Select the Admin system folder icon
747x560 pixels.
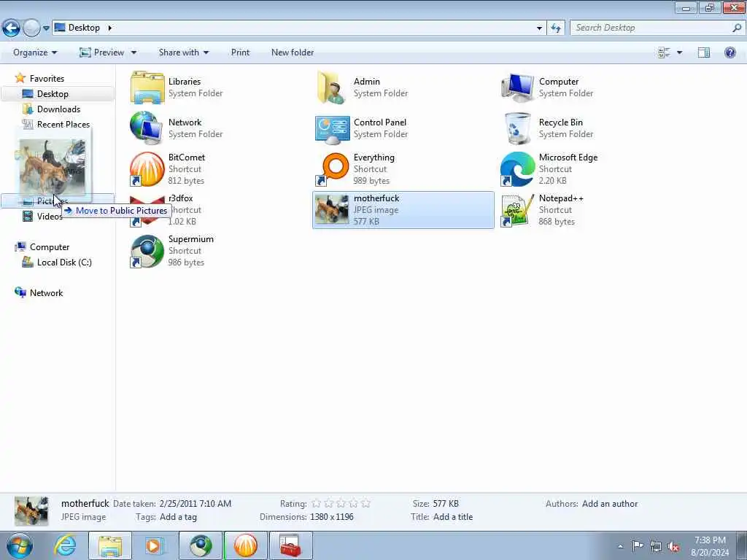tap(332, 87)
